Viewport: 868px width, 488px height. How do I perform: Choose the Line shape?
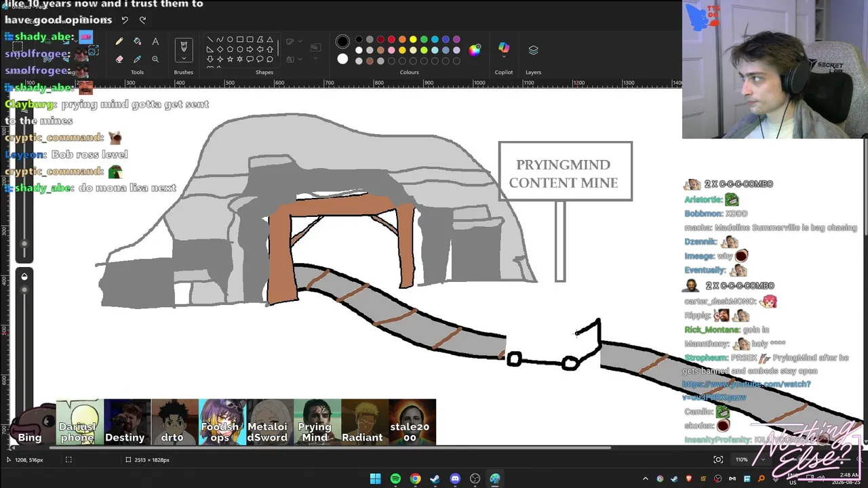click(x=210, y=39)
